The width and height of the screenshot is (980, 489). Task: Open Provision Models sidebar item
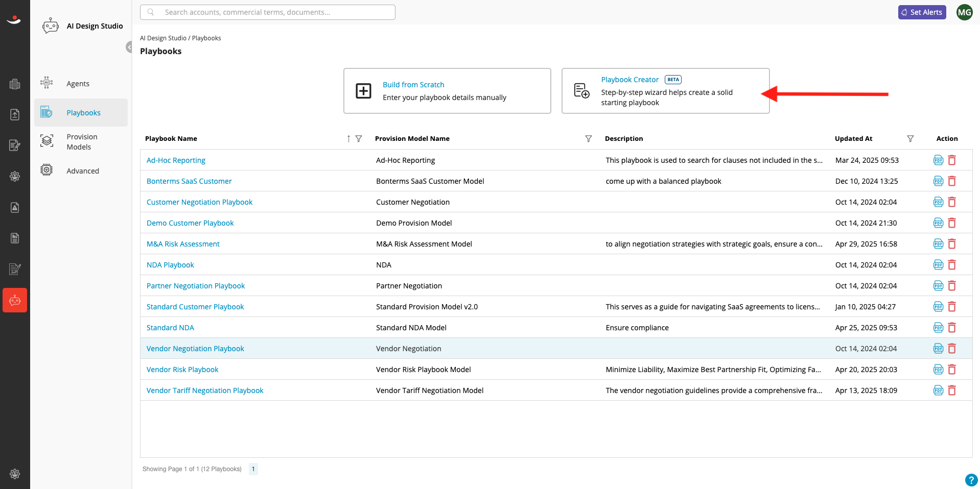81,142
